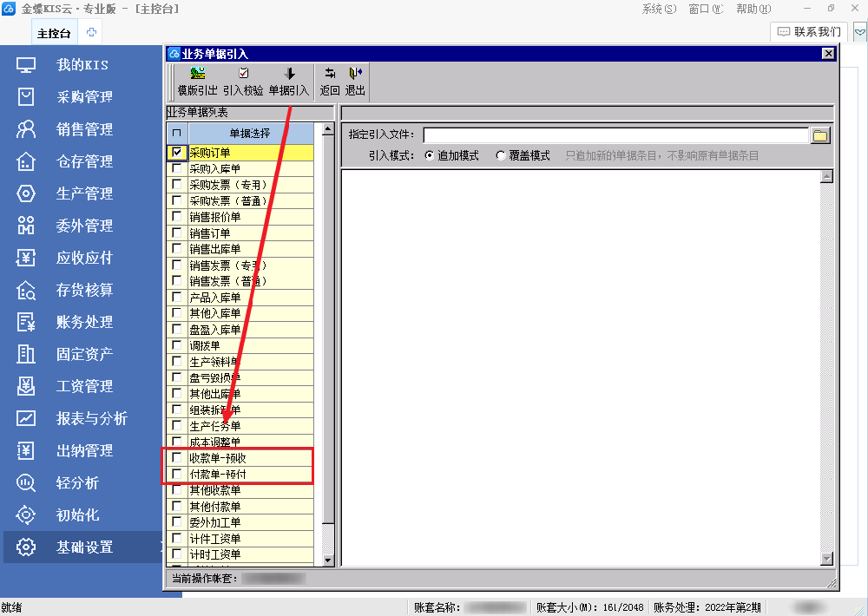Open 工资管理 module in sidebar
Image resolution: width=868 pixels, height=616 pixels.
click(84, 386)
